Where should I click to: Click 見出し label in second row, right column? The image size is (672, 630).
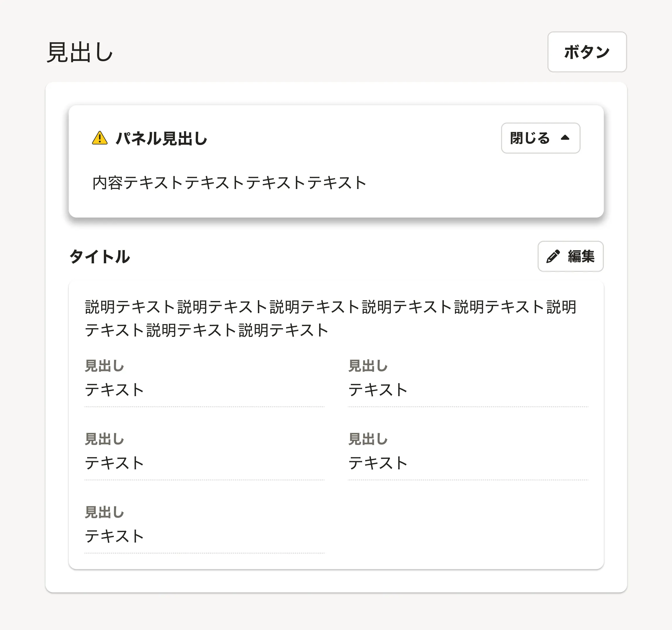click(368, 439)
